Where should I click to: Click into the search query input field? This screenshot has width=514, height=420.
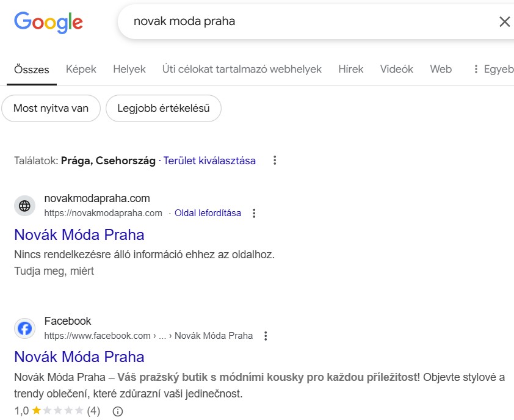(308, 21)
